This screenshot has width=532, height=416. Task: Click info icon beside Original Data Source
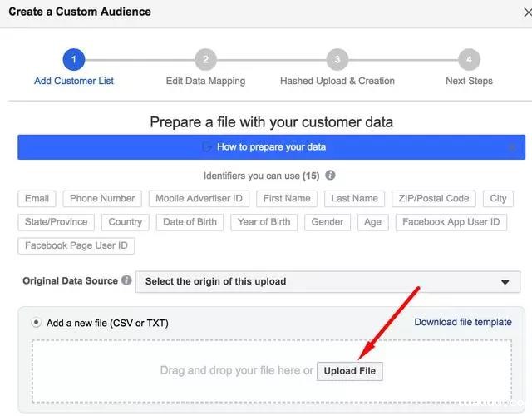(x=126, y=280)
